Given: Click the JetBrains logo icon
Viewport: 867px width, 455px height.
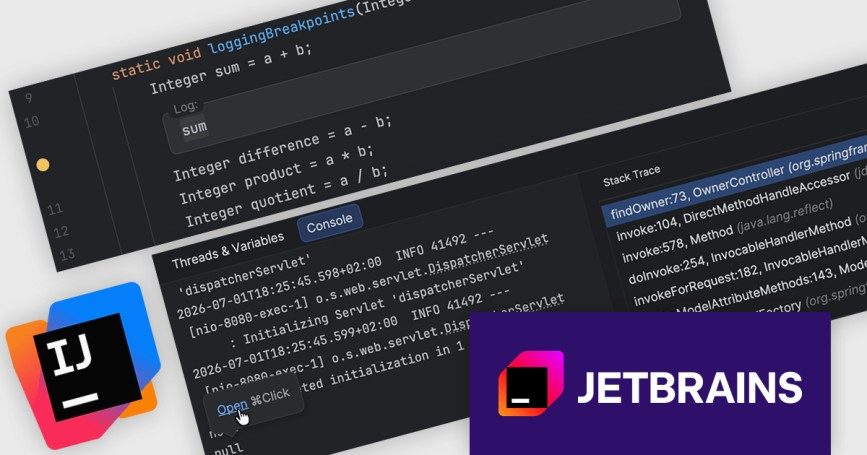Looking at the screenshot, I should [530, 383].
